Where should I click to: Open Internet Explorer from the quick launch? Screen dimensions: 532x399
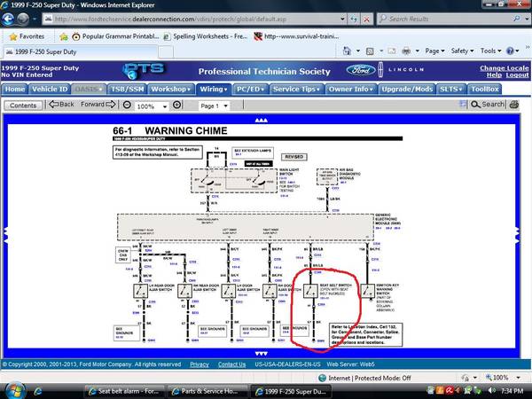pyautogui.click(x=37, y=391)
